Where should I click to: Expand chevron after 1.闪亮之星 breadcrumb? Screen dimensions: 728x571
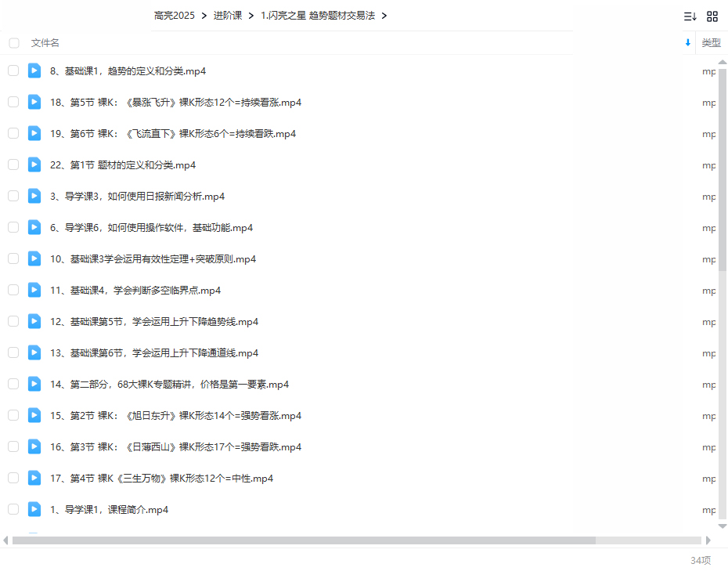[x=384, y=16]
